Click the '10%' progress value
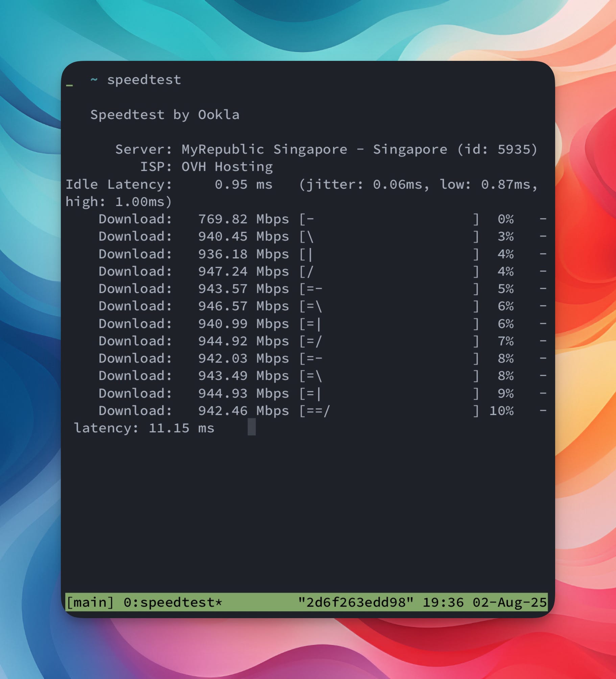The width and height of the screenshot is (616, 679). coord(502,411)
